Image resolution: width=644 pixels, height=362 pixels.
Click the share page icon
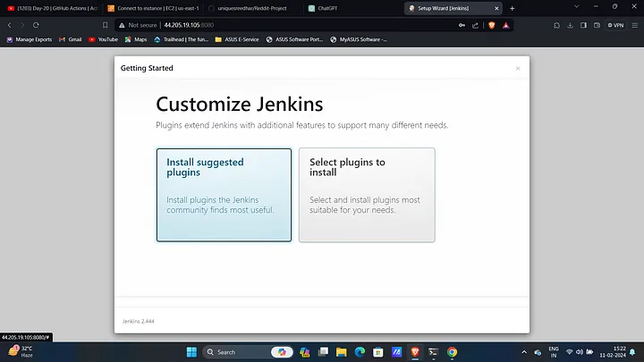pyautogui.click(x=475, y=25)
